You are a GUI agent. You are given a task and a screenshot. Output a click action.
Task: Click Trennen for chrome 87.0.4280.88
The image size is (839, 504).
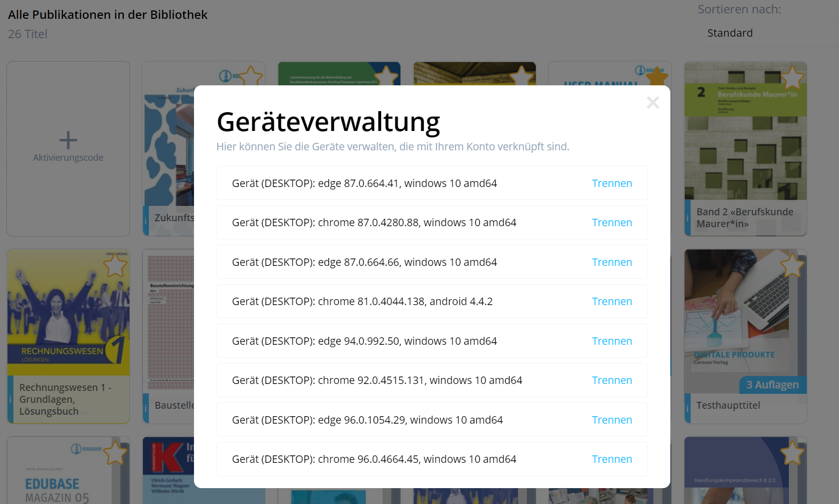coord(612,222)
